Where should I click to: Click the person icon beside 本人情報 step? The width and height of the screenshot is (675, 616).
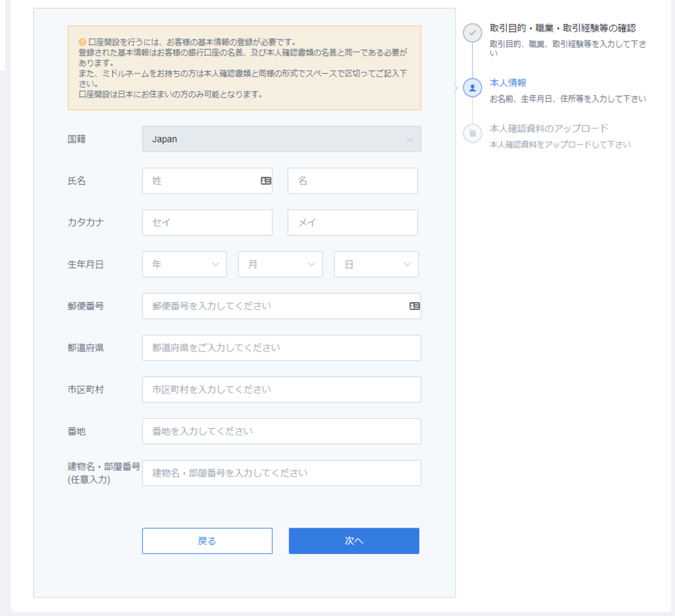(473, 86)
